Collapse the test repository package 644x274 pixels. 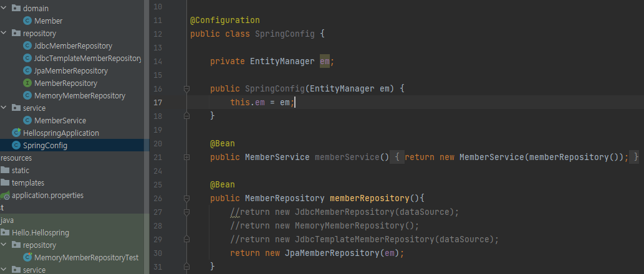tap(4, 245)
